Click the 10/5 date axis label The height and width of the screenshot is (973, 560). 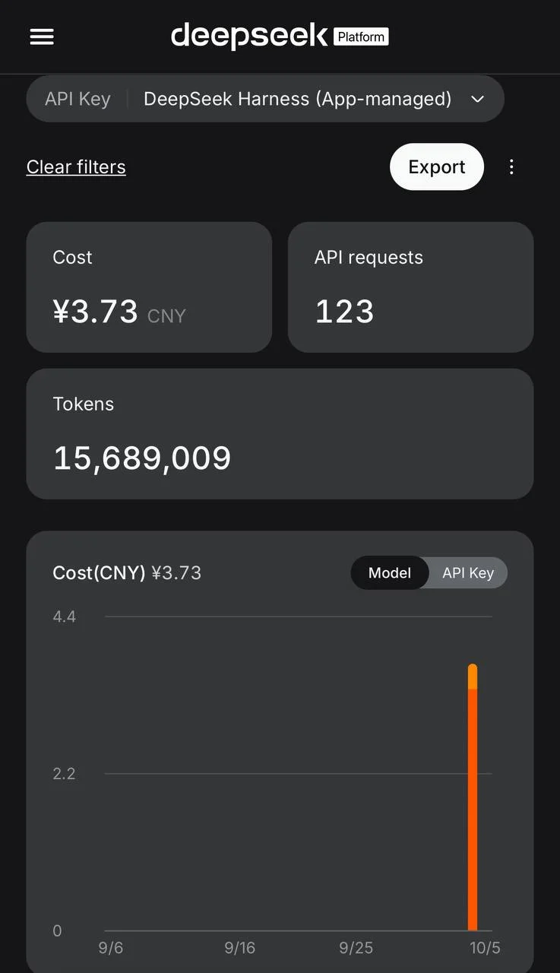(x=485, y=948)
